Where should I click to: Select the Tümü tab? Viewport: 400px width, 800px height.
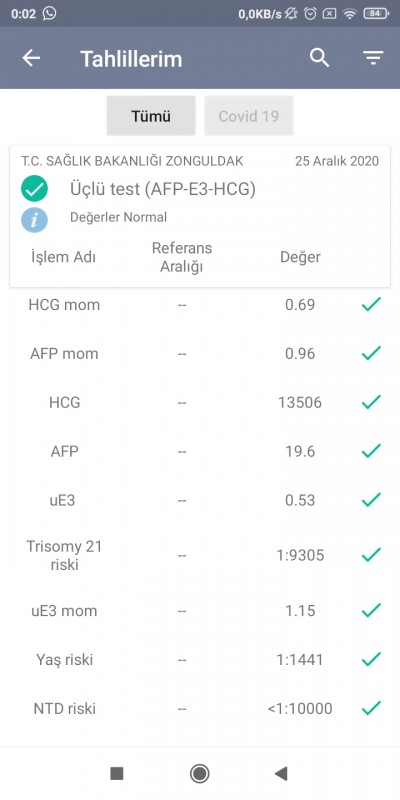tap(151, 116)
